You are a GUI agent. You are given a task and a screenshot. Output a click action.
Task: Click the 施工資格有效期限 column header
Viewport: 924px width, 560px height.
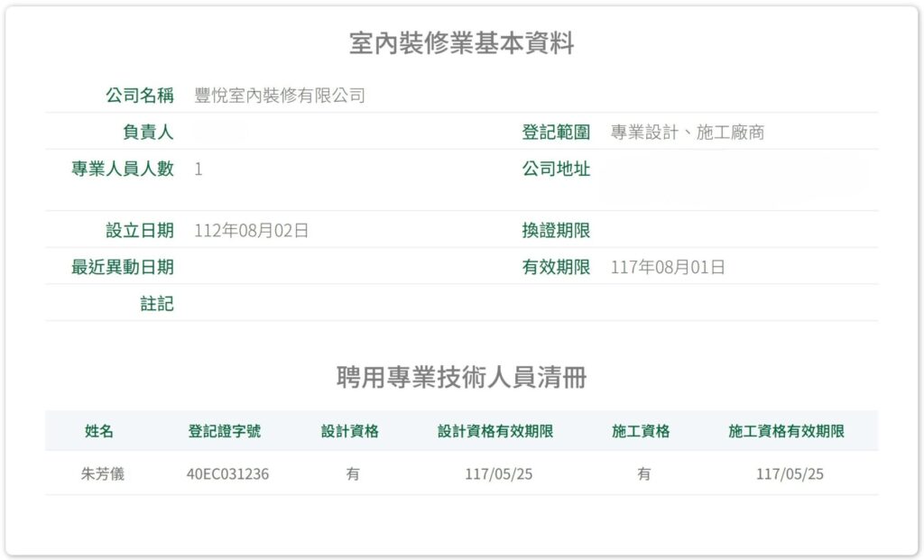point(786,431)
